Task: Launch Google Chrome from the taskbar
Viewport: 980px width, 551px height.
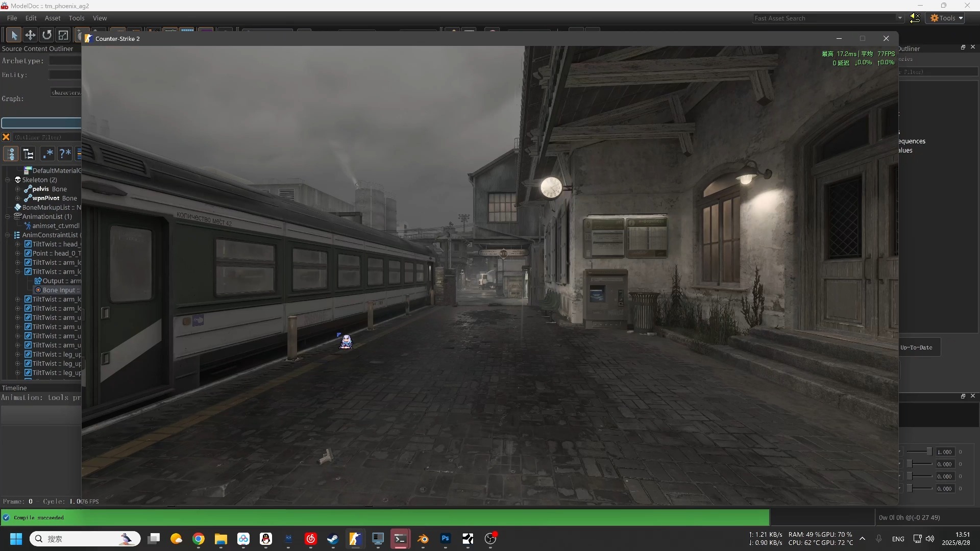Action: click(199, 539)
